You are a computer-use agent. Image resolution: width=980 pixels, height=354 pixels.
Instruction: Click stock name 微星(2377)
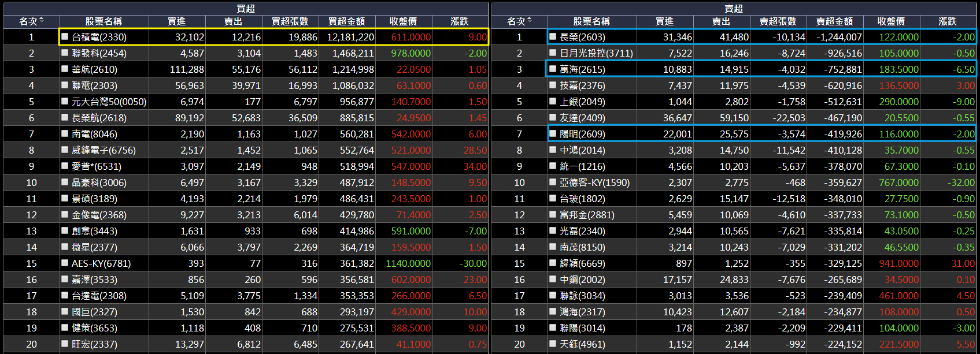coord(94,247)
